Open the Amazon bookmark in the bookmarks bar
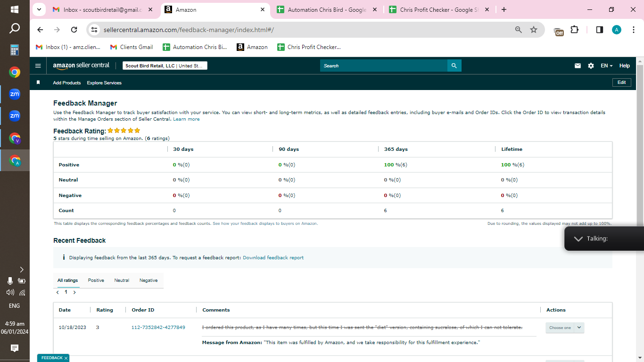Screen dimensions: 644x362 (x=252, y=47)
